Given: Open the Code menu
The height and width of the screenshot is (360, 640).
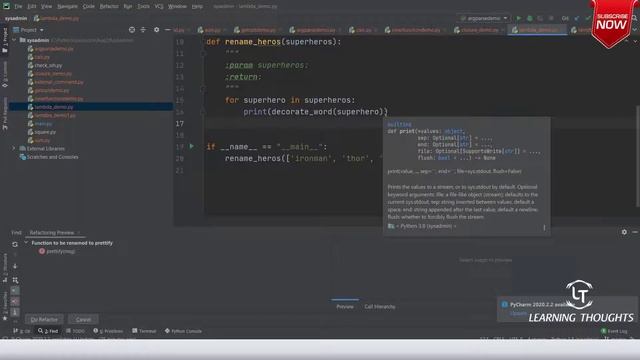Looking at the screenshot, I should [x=89, y=7].
